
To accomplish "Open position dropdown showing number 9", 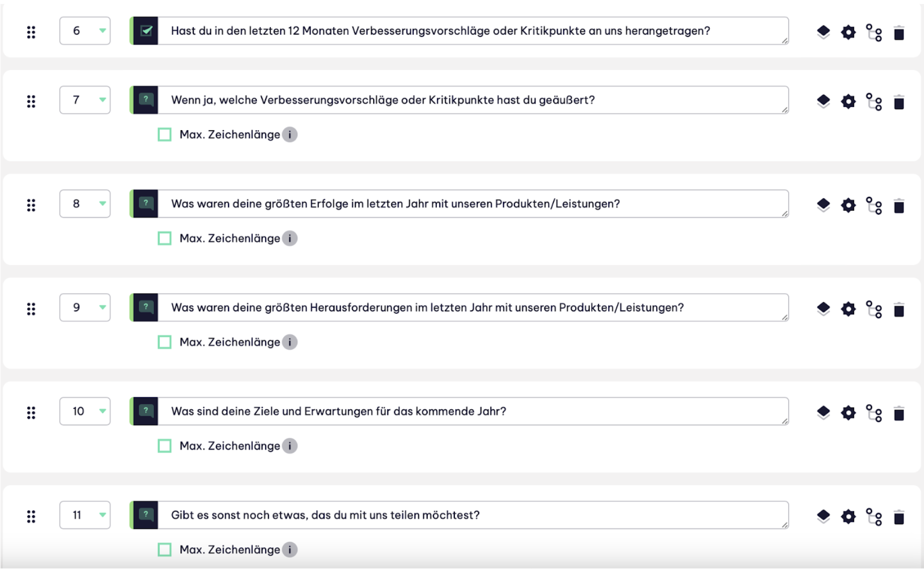I will [85, 308].
